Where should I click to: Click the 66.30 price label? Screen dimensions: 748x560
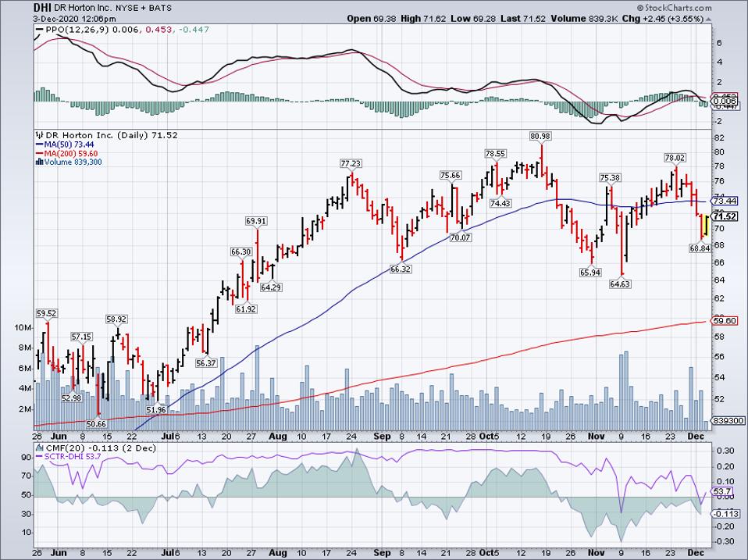240,251
